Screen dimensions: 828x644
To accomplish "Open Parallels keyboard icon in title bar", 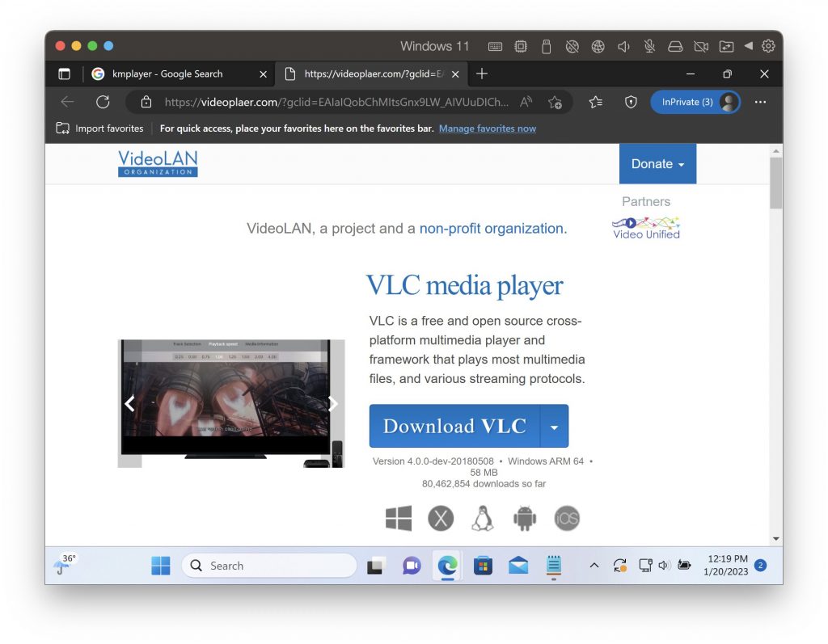I will point(495,46).
